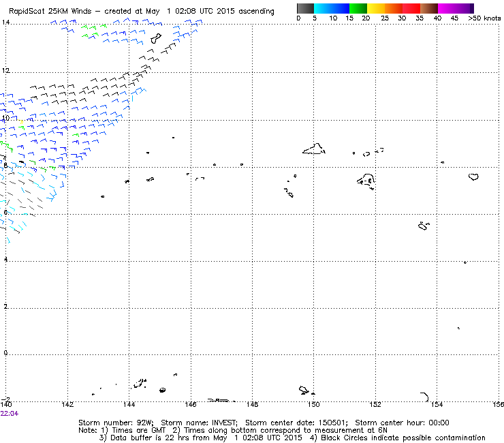Click the longitude axis label 144
Screen dimensions: 504x443
click(129, 405)
